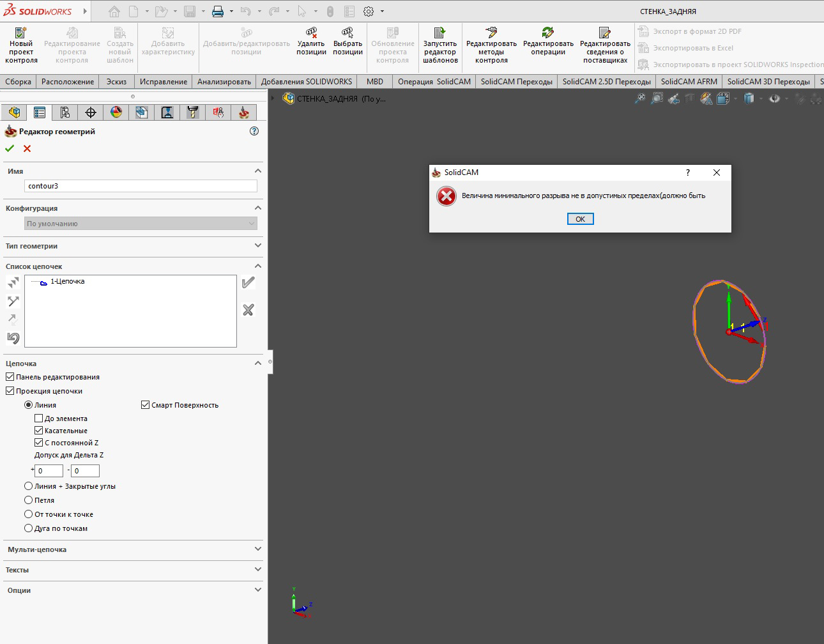This screenshot has width=824, height=644.
Task: Open the FeatureManager design tree tab
Action: click(14, 112)
